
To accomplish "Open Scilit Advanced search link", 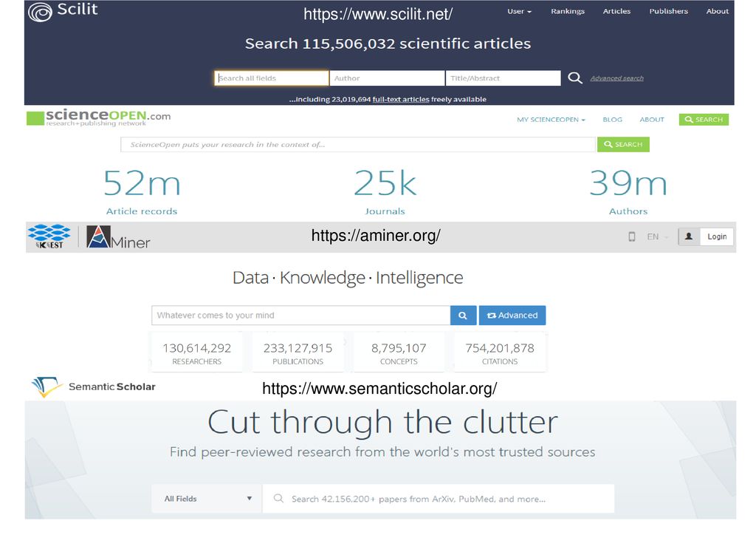I will [616, 78].
